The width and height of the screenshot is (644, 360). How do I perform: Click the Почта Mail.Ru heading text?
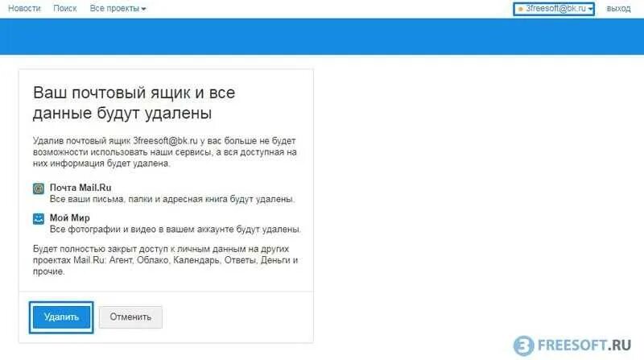click(x=80, y=188)
